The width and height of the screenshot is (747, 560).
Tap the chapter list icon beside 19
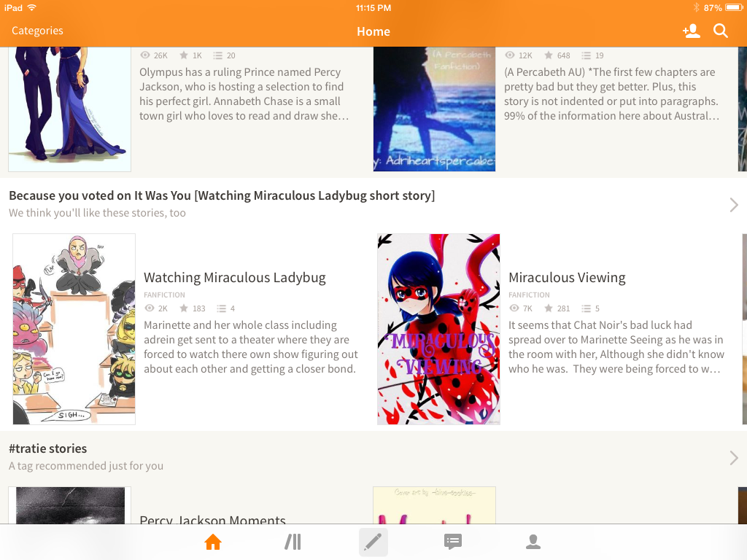coord(586,55)
